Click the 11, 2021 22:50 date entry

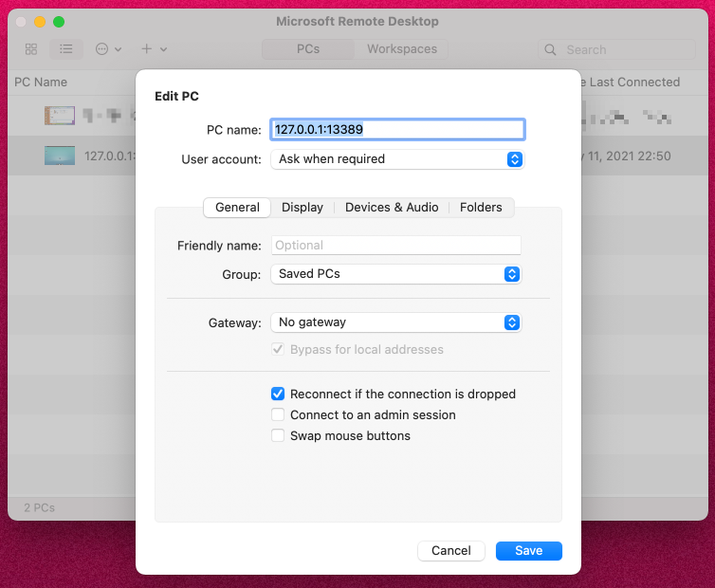(629, 156)
